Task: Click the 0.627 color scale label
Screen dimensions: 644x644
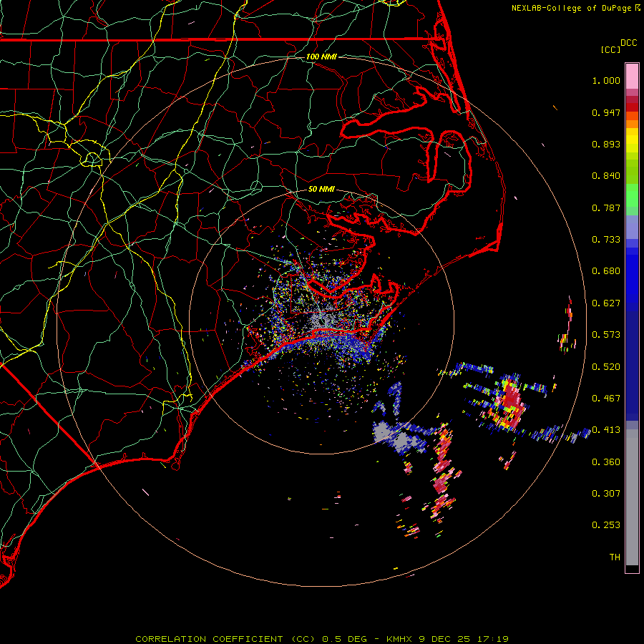Action: pyautogui.click(x=606, y=303)
